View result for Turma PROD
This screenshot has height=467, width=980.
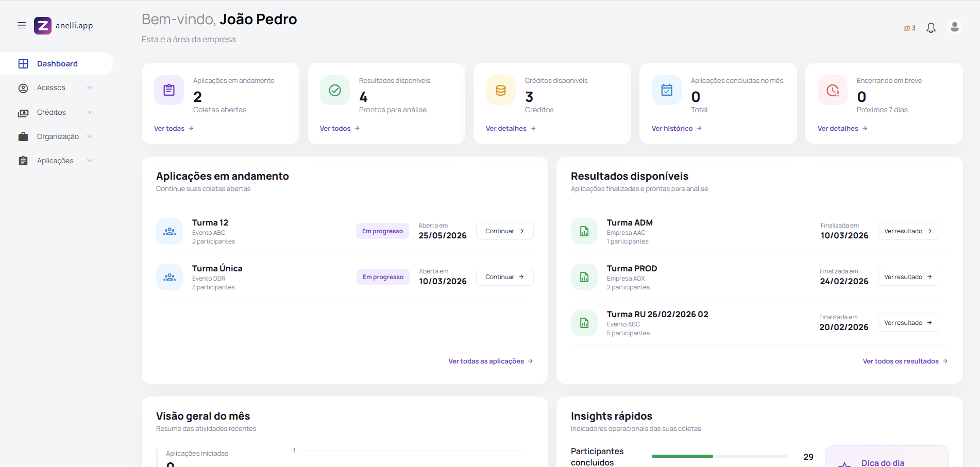pyautogui.click(x=908, y=277)
